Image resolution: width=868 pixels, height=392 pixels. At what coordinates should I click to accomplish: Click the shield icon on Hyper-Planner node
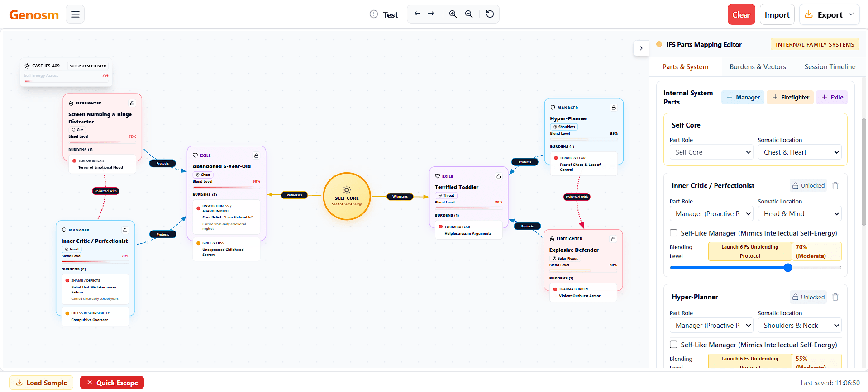click(x=553, y=107)
